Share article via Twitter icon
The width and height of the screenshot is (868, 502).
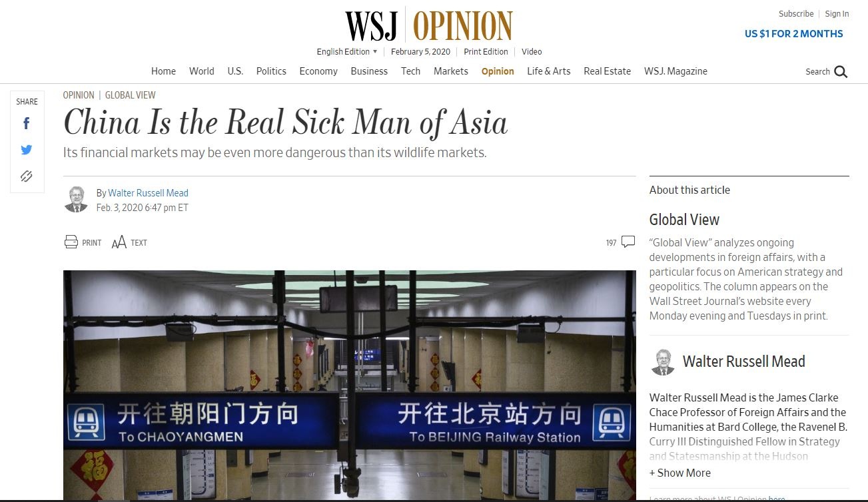(x=27, y=150)
